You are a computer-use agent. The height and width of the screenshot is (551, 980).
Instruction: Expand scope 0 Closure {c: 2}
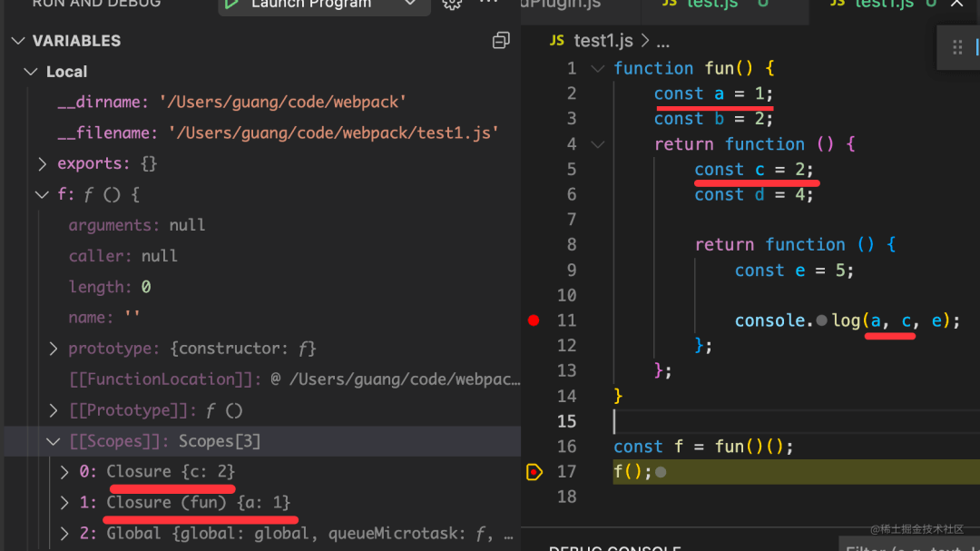coord(64,472)
